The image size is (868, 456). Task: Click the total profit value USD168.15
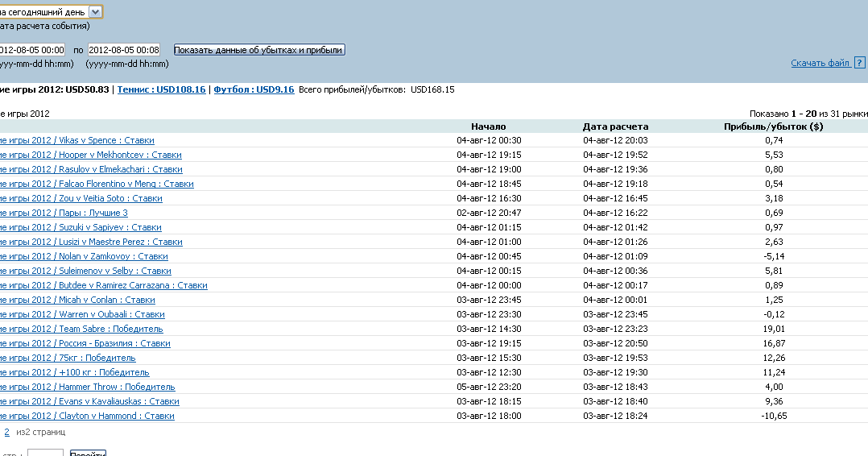coord(432,89)
